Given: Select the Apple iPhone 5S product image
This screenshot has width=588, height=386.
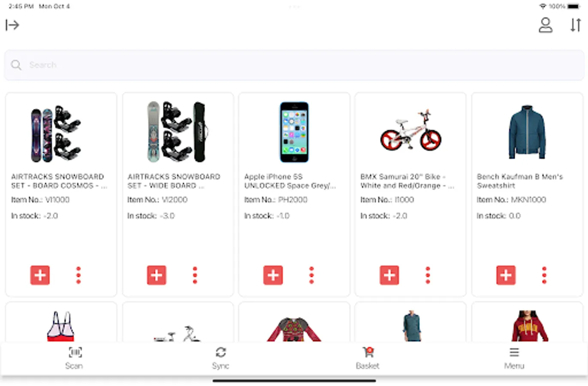Looking at the screenshot, I should (x=294, y=132).
